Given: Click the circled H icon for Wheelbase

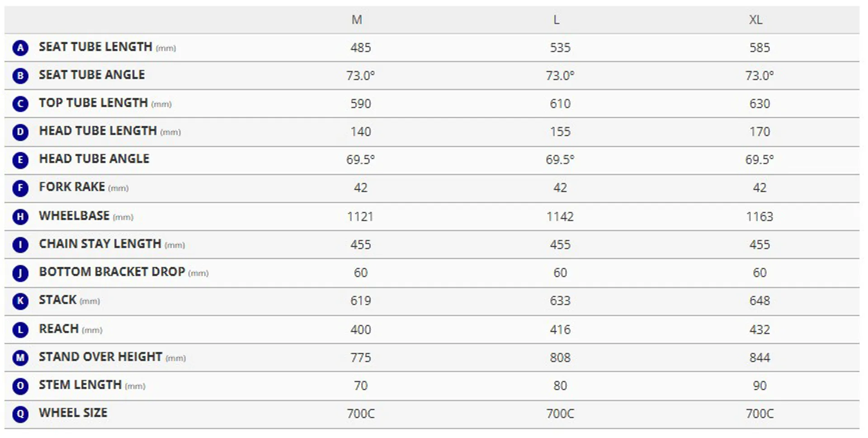Looking at the screenshot, I should (x=20, y=217).
